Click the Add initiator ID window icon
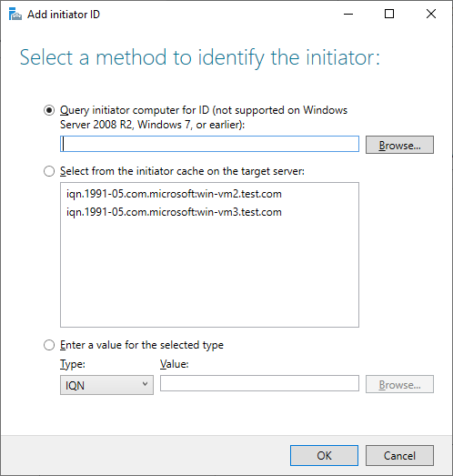The height and width of the screenshot is (476, 453). (x=15, y=15)
